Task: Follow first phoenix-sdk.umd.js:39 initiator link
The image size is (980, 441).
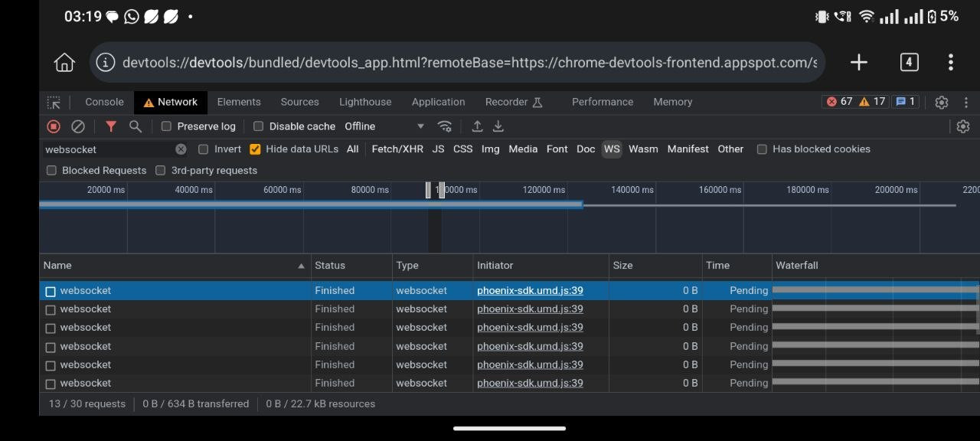Action: click(x=530, y=291)
